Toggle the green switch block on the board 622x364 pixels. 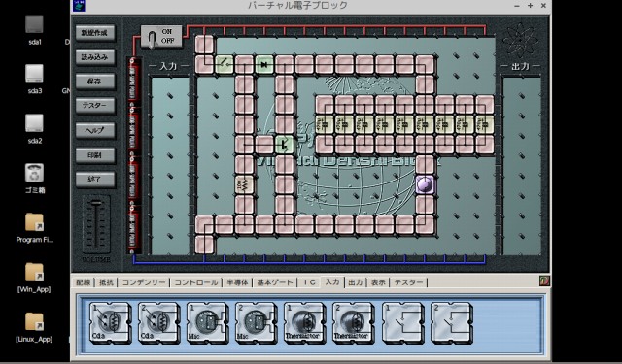[x=225, y=65]
